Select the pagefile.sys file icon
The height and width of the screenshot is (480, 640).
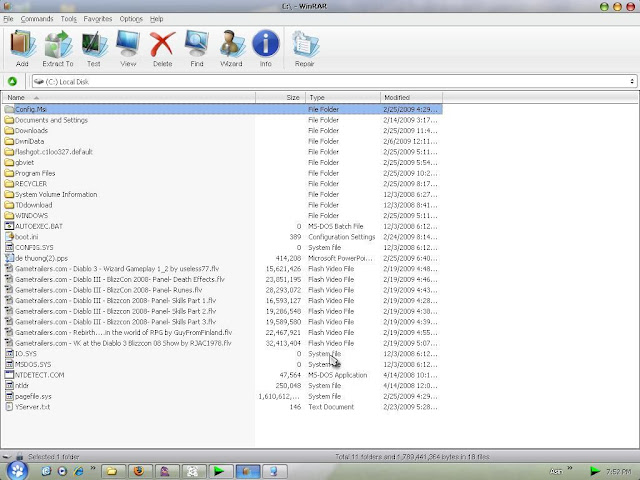(9, 396)
